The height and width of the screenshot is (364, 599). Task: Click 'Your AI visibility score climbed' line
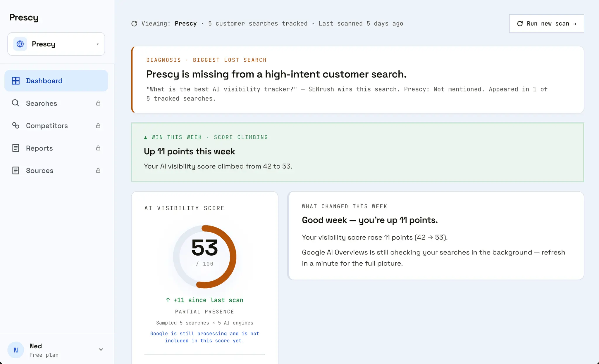pyautogui.click(x=218, y=166)
